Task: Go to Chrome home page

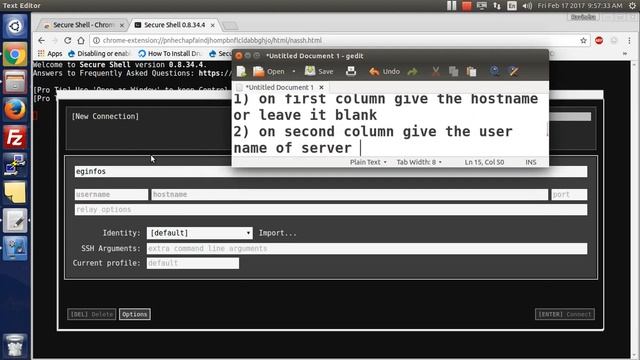Action: 81,40
